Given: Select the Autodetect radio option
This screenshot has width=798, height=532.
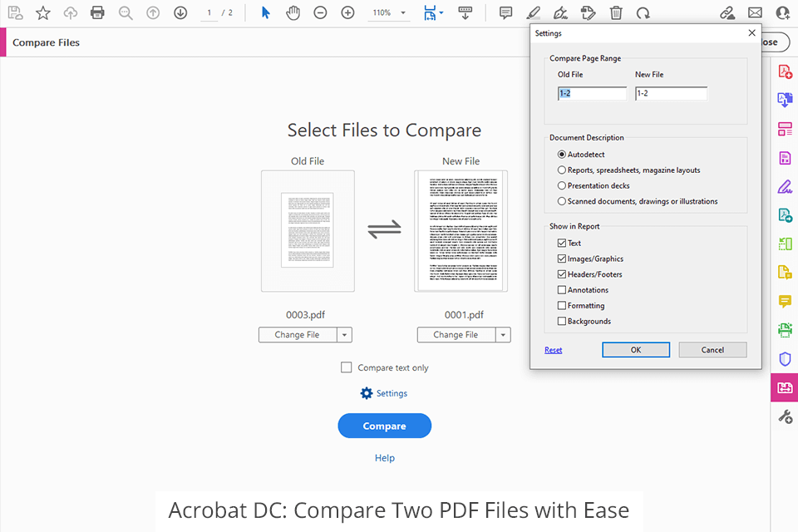Looking at the screenshot, I should tap(561, 155).
